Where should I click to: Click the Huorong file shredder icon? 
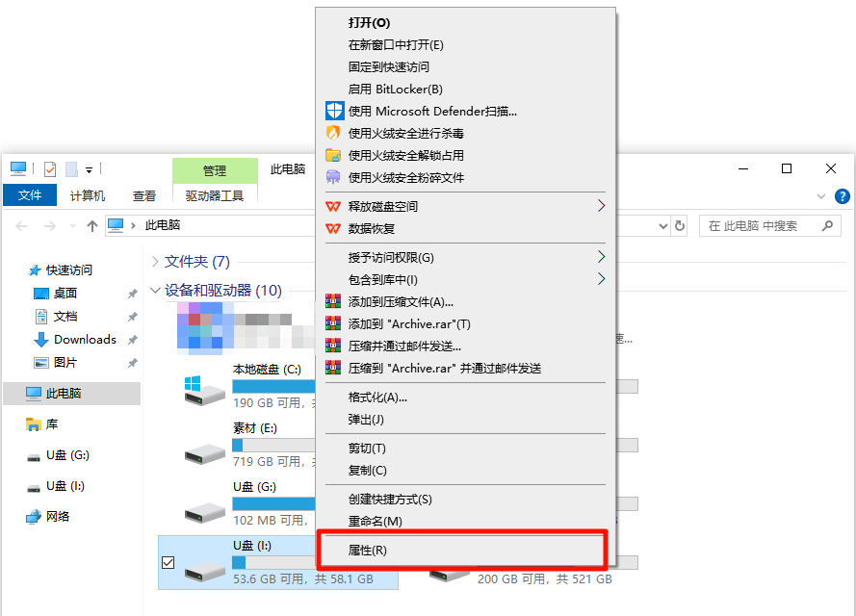(x=333, y=177)
